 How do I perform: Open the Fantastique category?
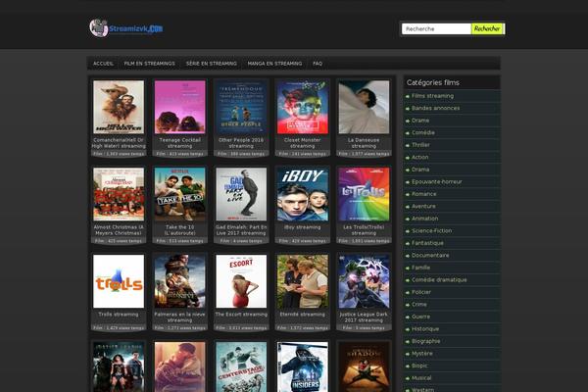pyautogui.click(x=427, y=243)
